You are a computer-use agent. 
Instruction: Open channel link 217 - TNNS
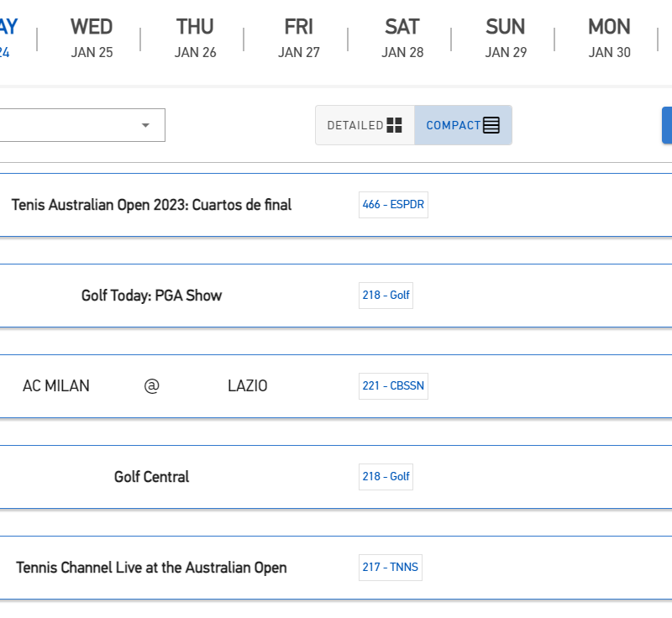390,567
